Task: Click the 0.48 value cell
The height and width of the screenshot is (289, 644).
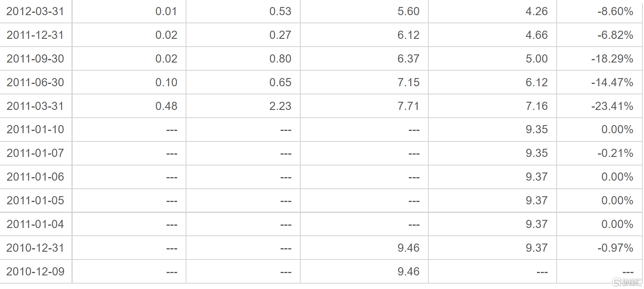Action: [129, 106]
